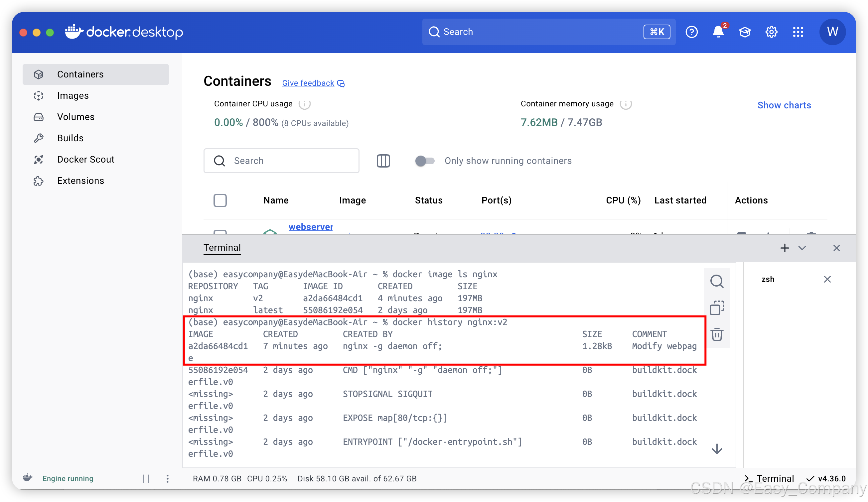Open engine three-dot options menu

(x=167, y=478)
